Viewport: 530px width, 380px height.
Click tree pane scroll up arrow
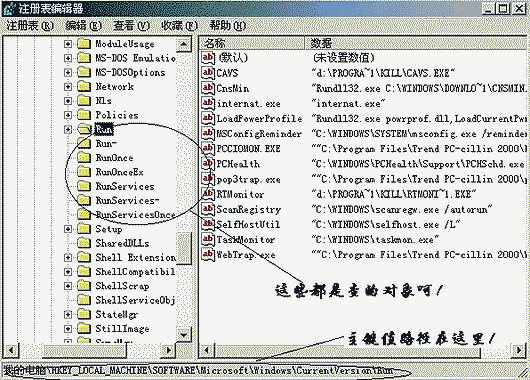184,44
